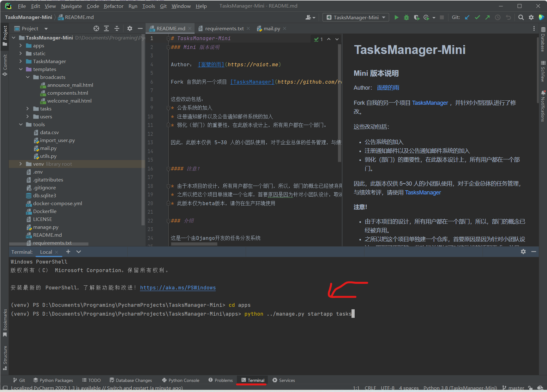Toggle the Structure tool window

click(x=5, y=358)
